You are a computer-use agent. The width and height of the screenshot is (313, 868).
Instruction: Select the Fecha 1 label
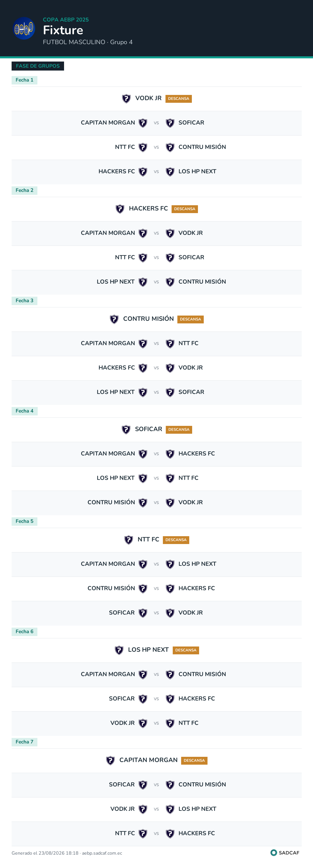coord(24,80)
